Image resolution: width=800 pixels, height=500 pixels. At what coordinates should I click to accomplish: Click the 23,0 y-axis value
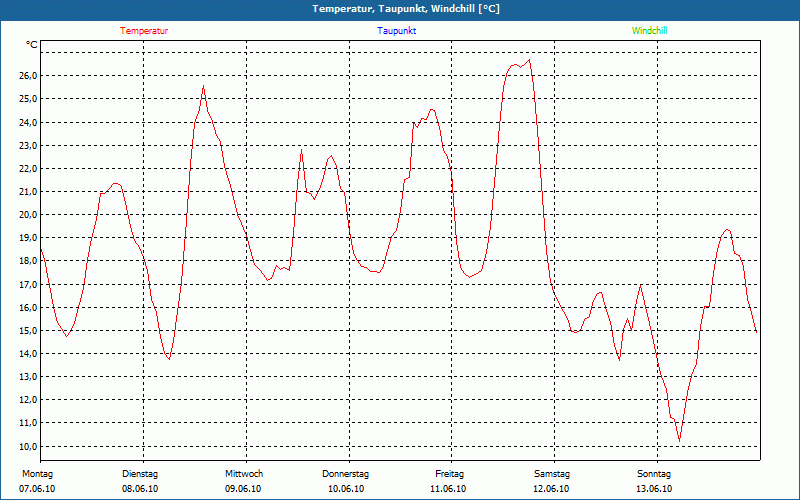[x=29, y=145]
